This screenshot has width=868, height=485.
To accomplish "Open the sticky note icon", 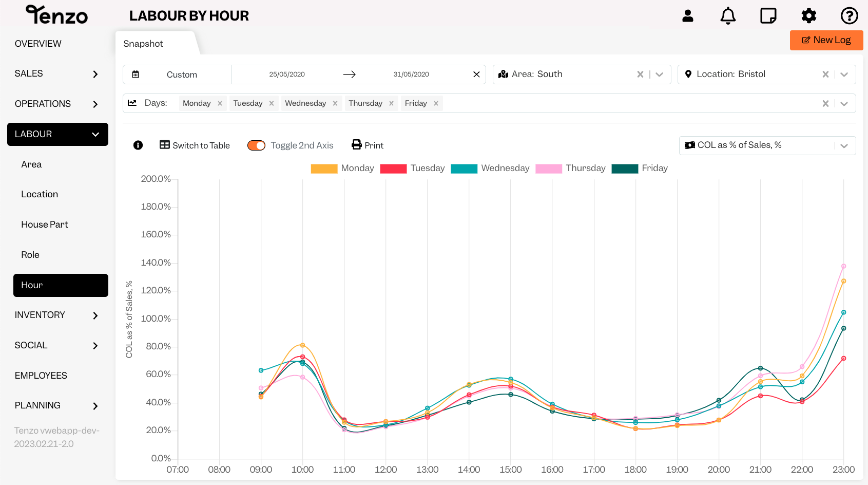I will pos(768,16).
